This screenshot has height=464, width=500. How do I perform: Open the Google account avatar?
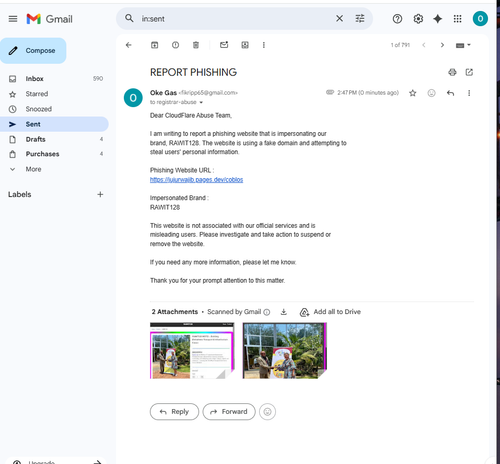(x=480, y=18)
